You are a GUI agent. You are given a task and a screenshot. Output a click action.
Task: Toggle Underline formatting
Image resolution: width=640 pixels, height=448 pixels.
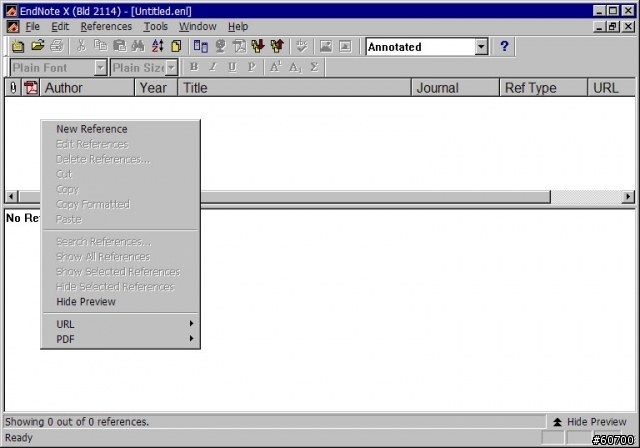232,67
